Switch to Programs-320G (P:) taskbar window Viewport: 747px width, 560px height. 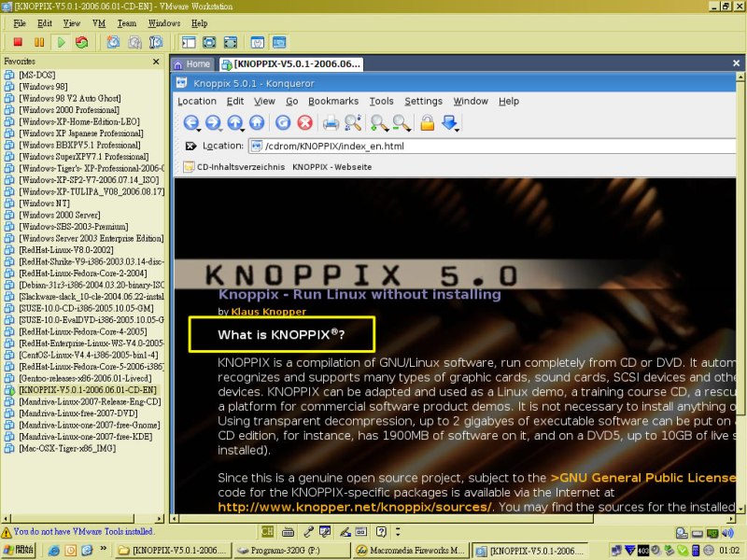[x=290, y=551]
